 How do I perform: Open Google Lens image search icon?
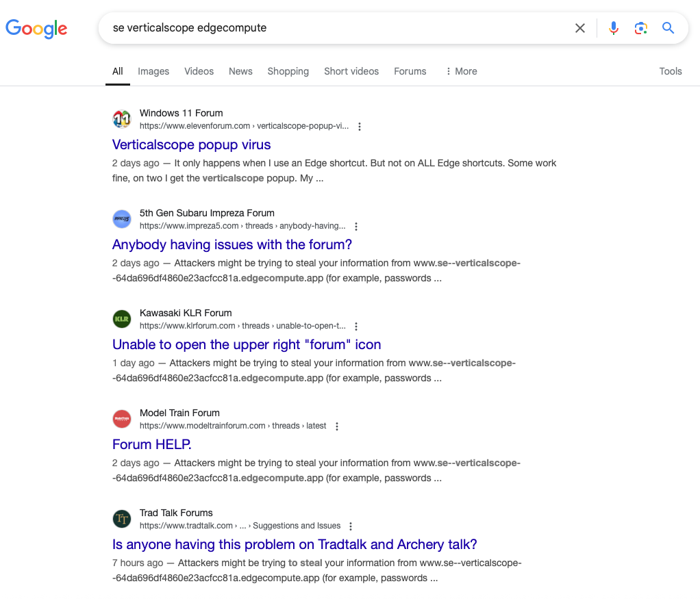[x=640, y=28]
